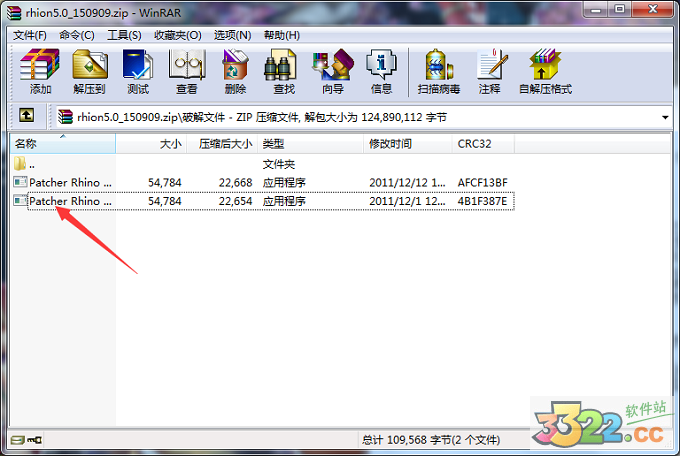Viewport: 680px width, 456px height.
Task: Sort by Size (大小) column header
Action: point(151,144)
